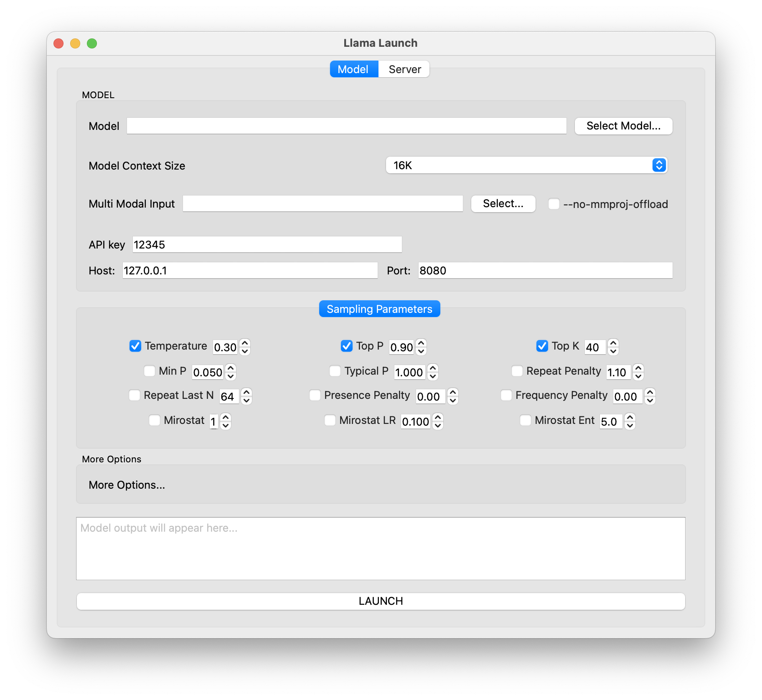Viewport: 762px width, 700px height.
Task: Click the Mirostat LR value 0.100
Action: point(416,421)
